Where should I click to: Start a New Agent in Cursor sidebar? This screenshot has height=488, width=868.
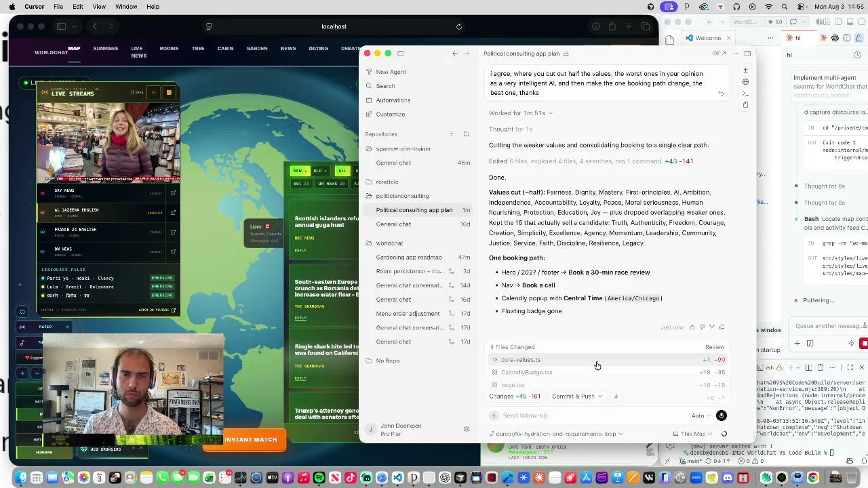point(391,72)
